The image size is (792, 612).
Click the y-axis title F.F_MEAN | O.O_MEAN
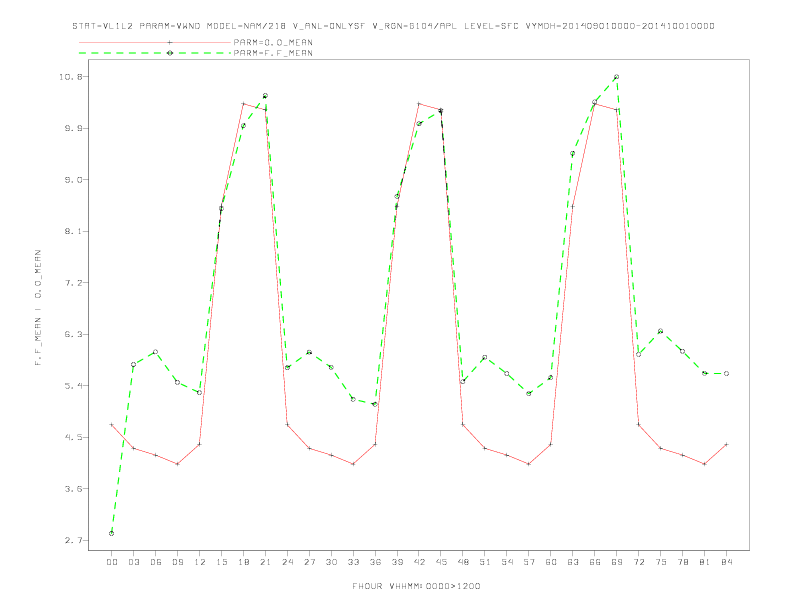[38, 308]
